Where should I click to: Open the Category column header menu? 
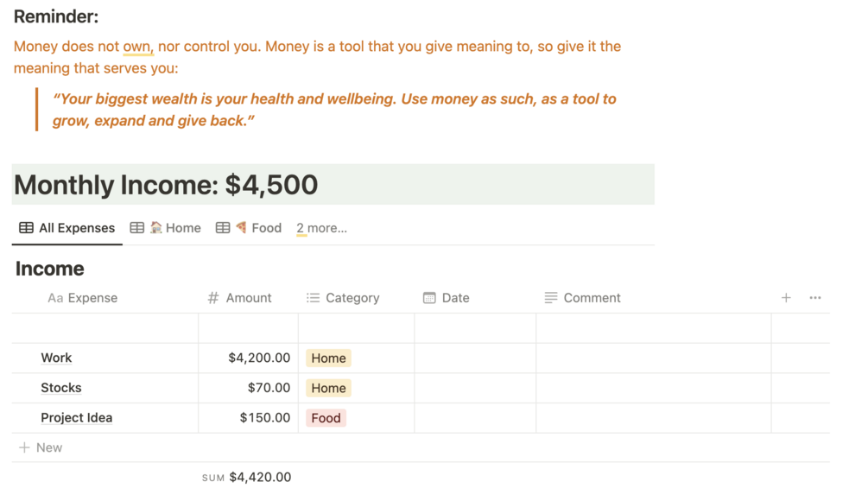tap(352, 298)
